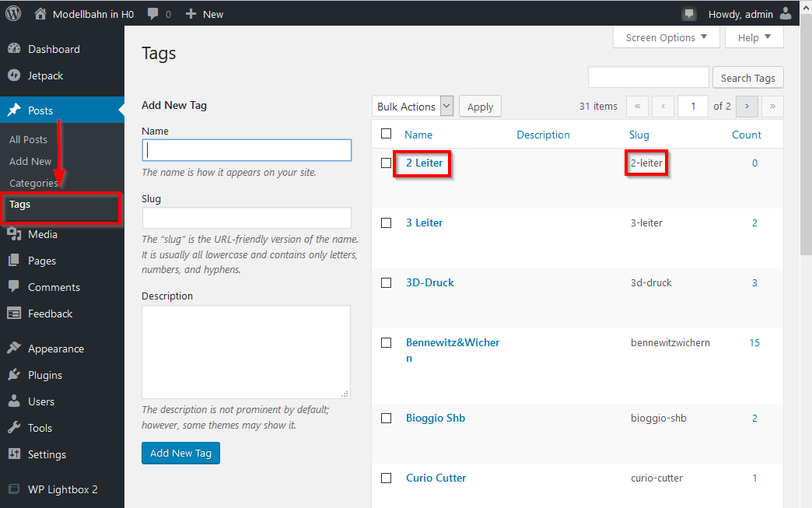The image size is (812, 508).
Task: Click the current page number field
Action: [x=693, y=106]
